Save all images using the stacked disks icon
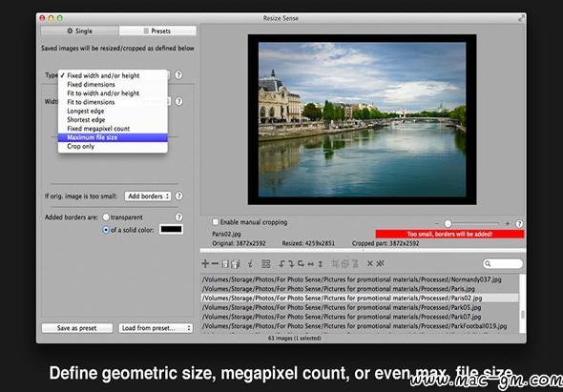 tap(235, 264)
